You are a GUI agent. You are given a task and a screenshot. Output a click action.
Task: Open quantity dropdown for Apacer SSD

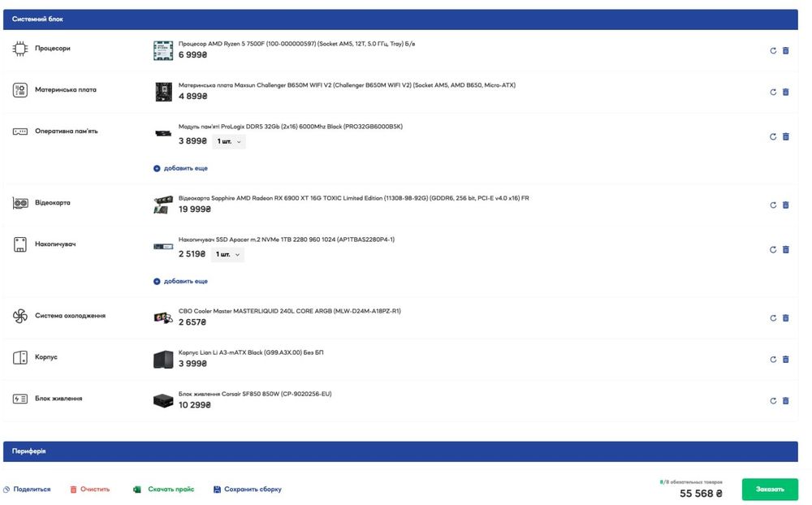[x=227, y=254]
